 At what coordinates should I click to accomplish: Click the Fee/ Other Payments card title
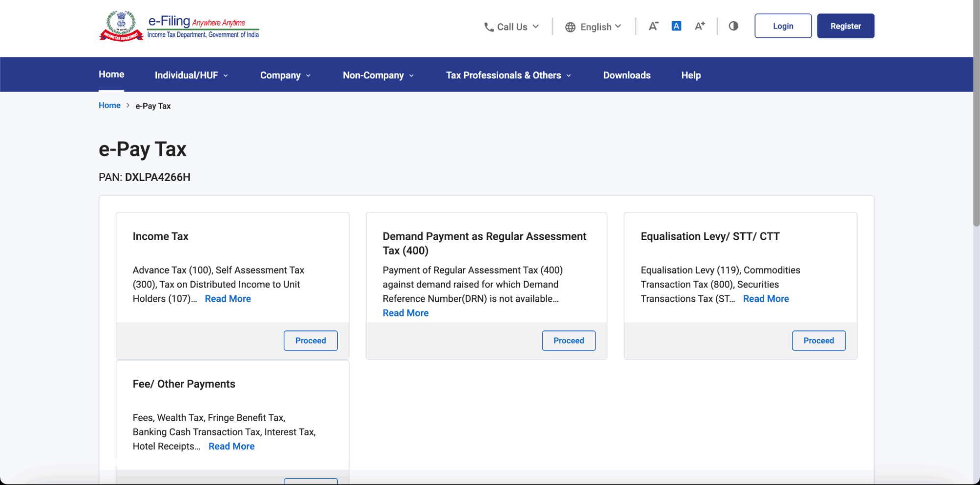point(184,384)
